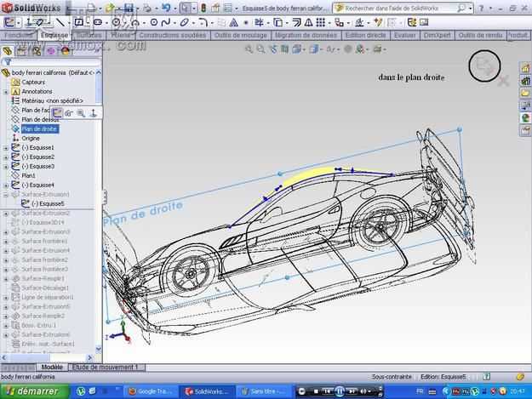Open the selection filter dropdown arrow
The width and height of the screenshot is (532, 399).
coord(194,9)
